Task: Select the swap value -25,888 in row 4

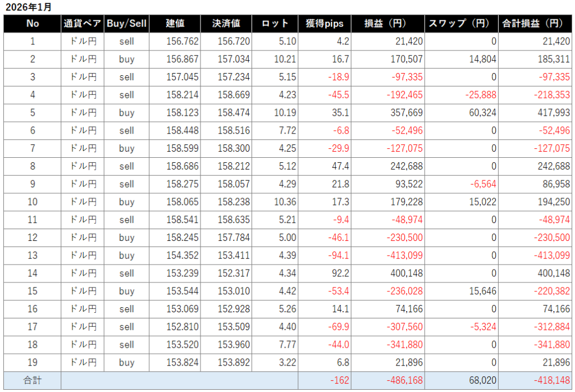Action: (x=481, y=95)
